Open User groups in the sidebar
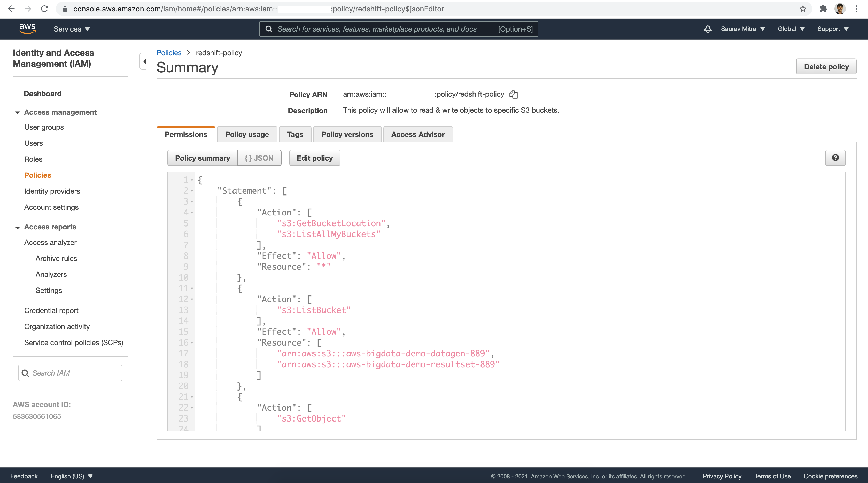The height and width of the screenshot is (483, 868). (44, 127)
